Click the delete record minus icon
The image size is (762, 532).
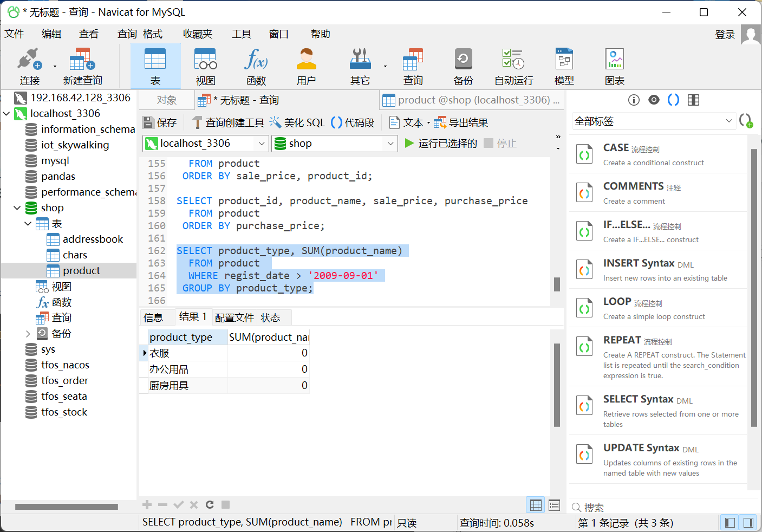click(x=162, y=505)
